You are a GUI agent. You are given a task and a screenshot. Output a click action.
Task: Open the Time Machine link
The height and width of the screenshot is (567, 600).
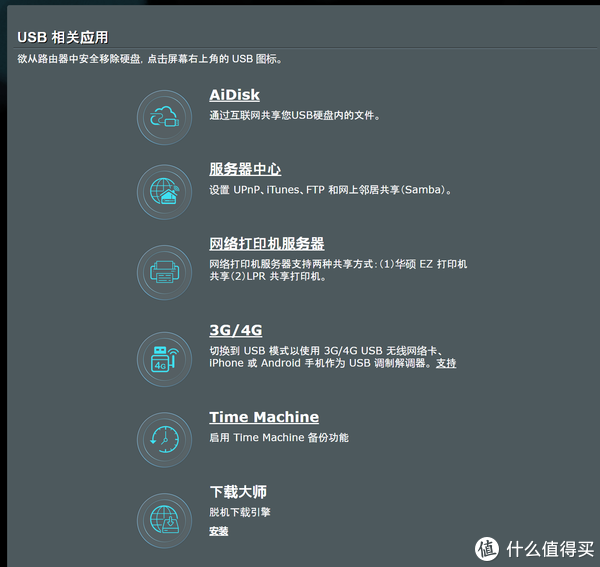pos(264,417)
